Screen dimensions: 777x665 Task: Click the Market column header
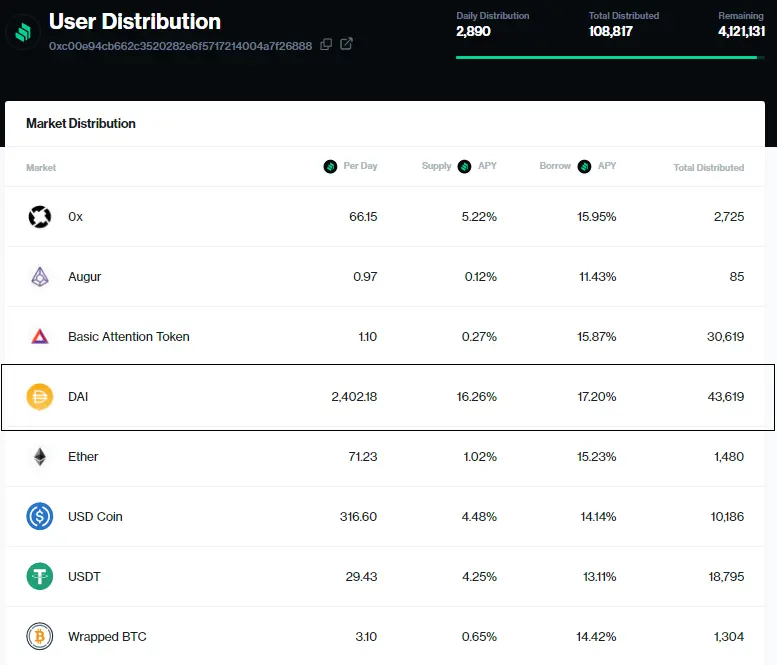(41, 167)
